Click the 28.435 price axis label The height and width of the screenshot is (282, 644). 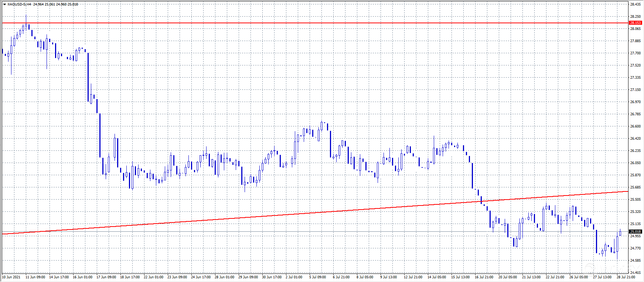(635, 4)
